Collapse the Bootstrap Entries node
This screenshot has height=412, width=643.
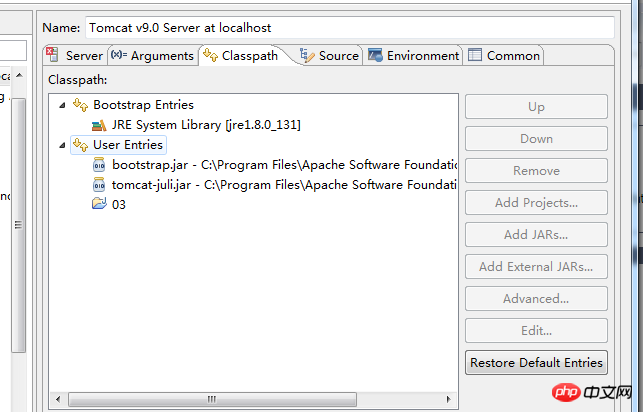[62, 105]
